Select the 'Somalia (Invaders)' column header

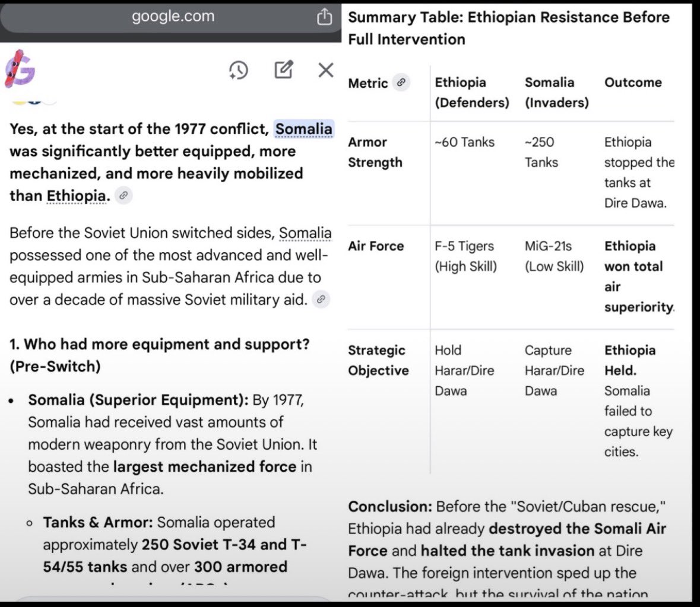(557, 93)
